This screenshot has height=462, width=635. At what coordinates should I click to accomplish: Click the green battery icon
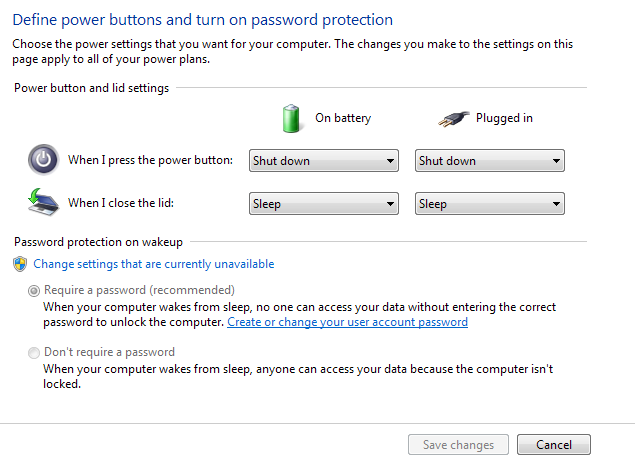click(x=291, y=118)
